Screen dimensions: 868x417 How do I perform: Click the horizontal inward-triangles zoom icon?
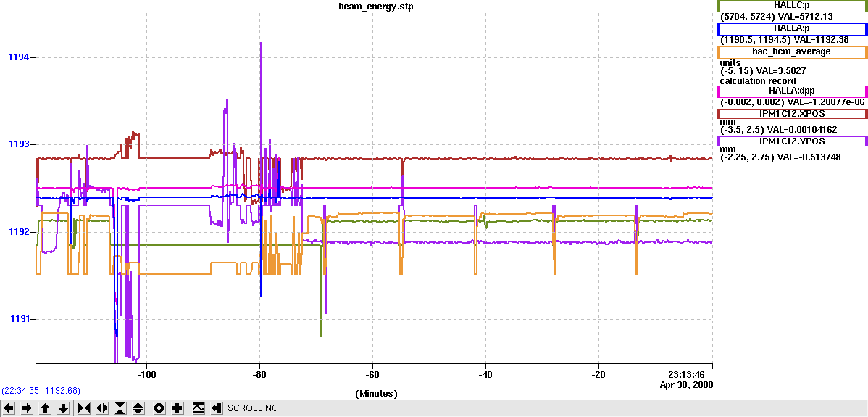click(x=84, y=408)
